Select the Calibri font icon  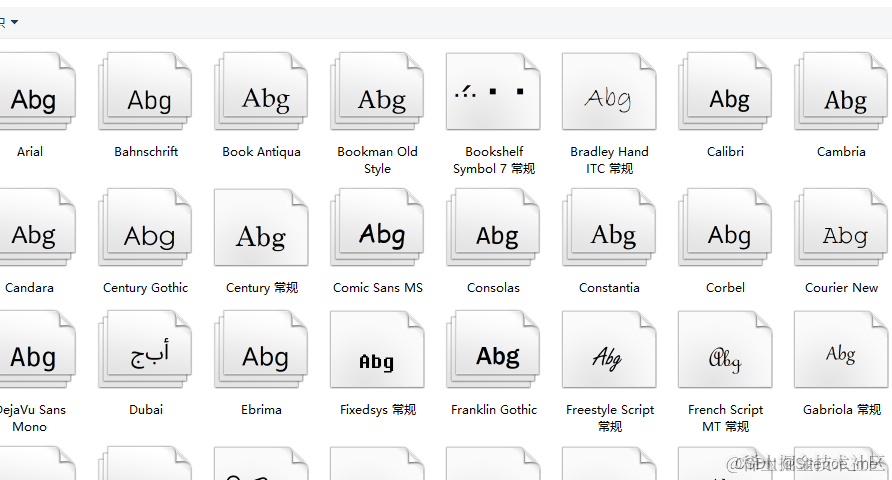tap(725, 91)
